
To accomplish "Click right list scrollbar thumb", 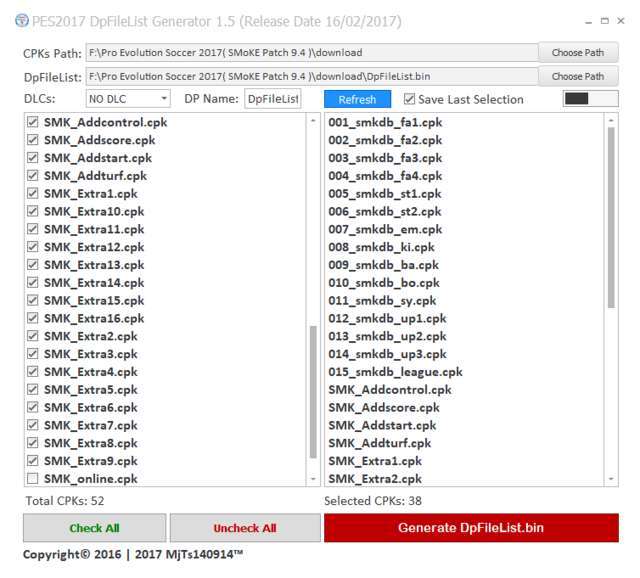I will (611, 218).
